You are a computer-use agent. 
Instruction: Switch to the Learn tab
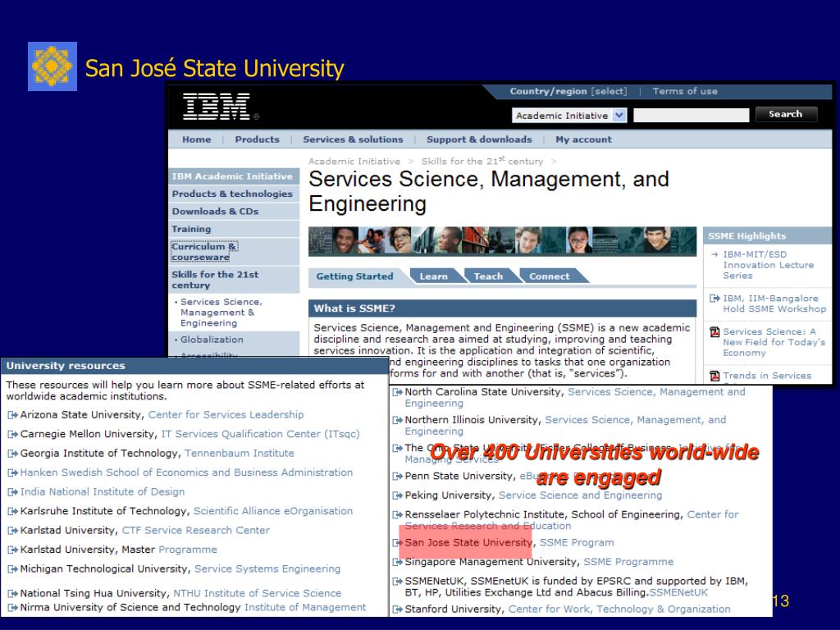[434, 276]
